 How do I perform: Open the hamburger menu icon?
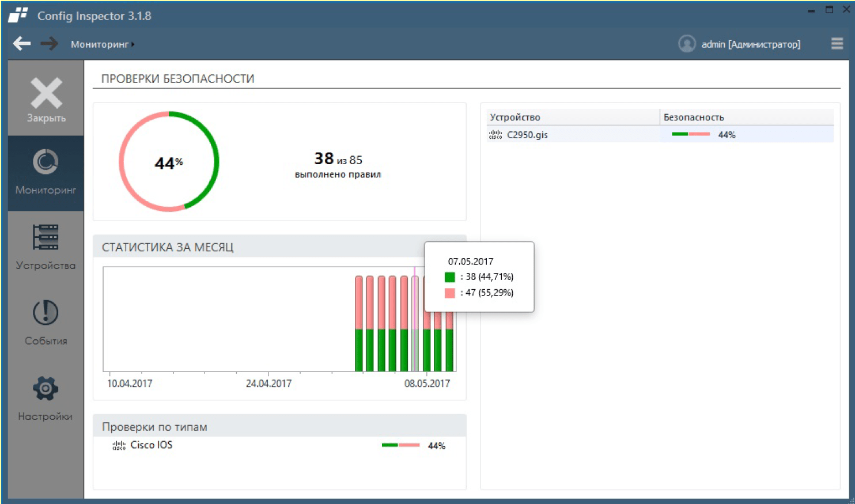point(837,44)
